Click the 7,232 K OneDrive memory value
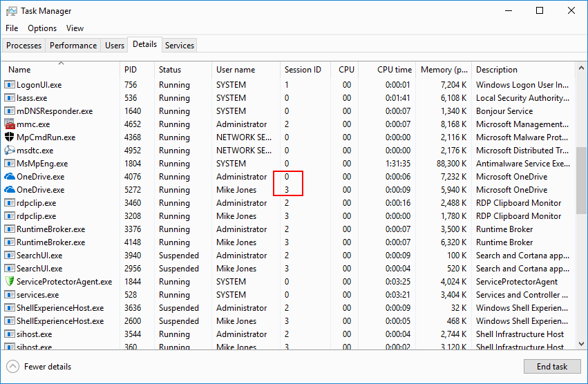588x384 pixels. (453, 177)
